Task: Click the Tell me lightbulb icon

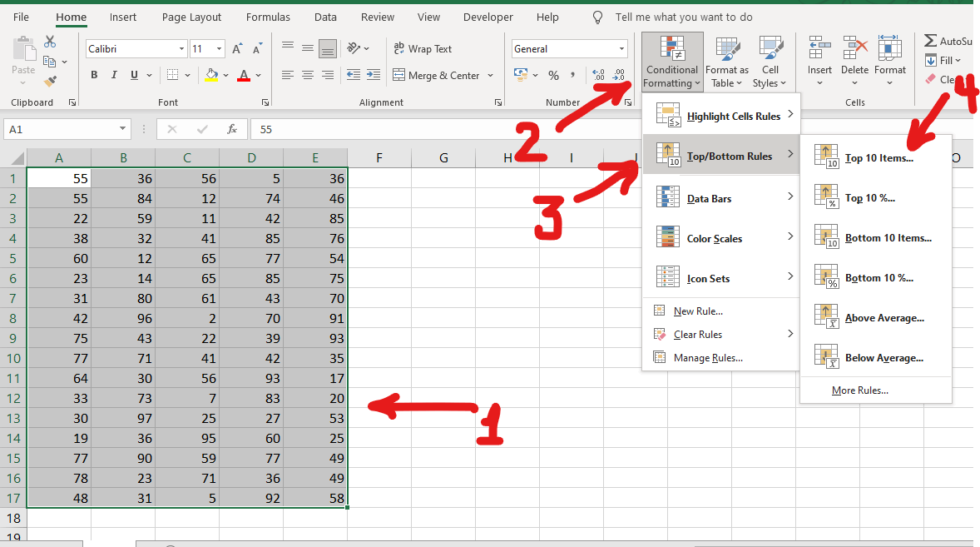Action: click(x=597, y=17)
